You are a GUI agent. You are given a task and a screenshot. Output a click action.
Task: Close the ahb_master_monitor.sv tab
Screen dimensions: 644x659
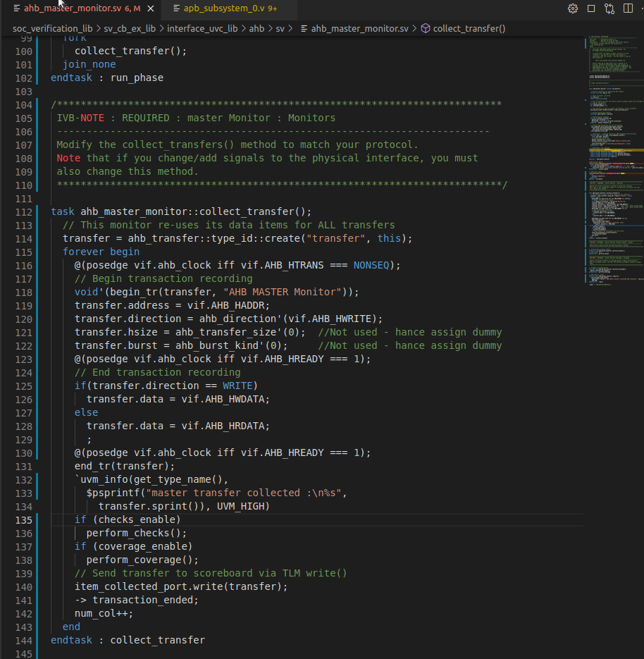point(151,8)
